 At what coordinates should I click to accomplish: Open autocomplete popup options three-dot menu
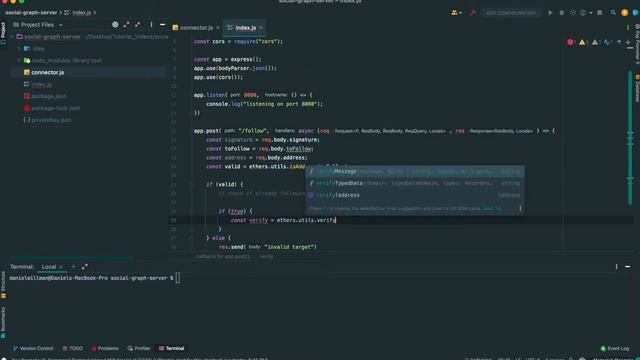pos(520,208)
